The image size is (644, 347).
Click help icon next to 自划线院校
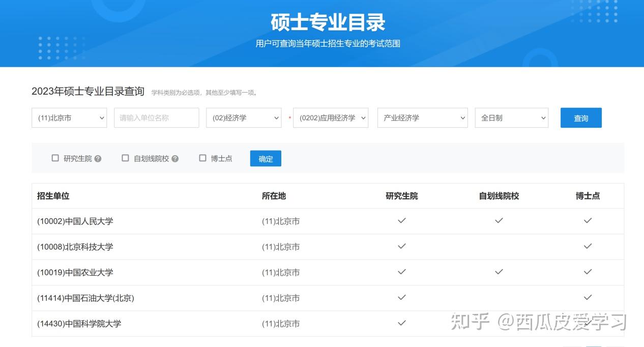point(175,159)
